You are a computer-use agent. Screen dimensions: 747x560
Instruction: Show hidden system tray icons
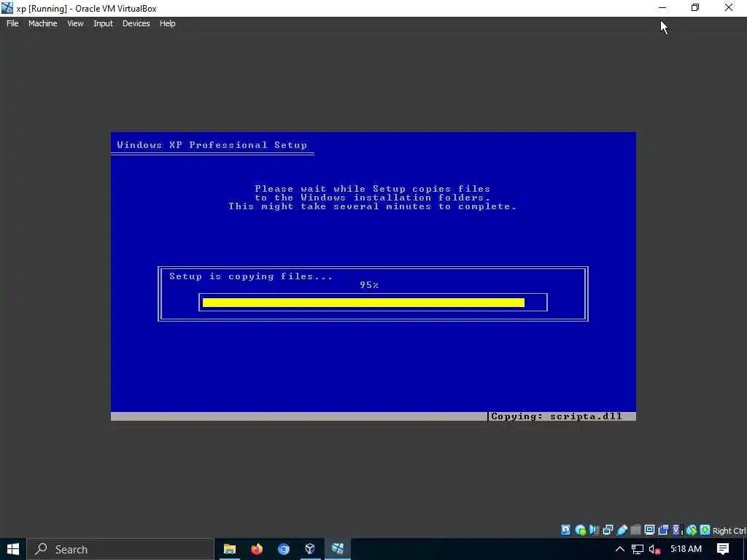[x=620, y=549]
